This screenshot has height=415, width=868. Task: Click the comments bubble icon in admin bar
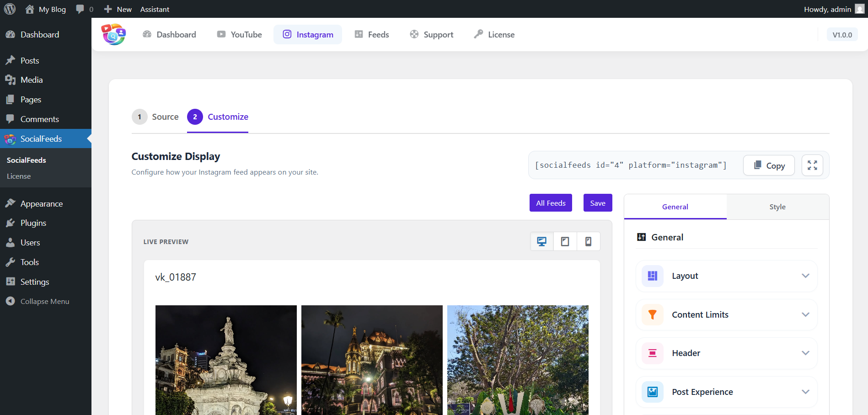click(80, 9)
